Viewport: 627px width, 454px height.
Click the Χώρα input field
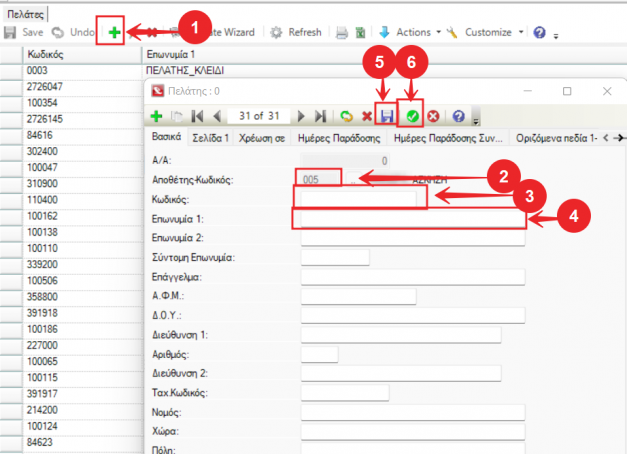point(413,432)
